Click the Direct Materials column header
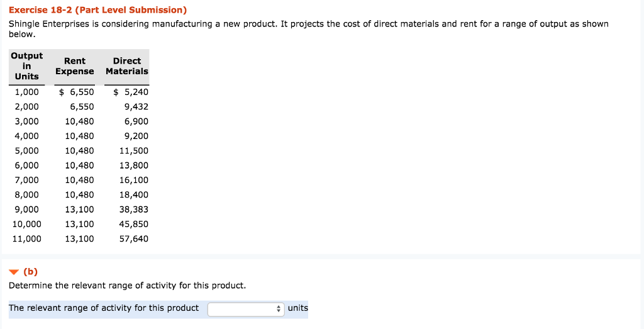Viewport: 644px width, 329px height. pos(127,66)
